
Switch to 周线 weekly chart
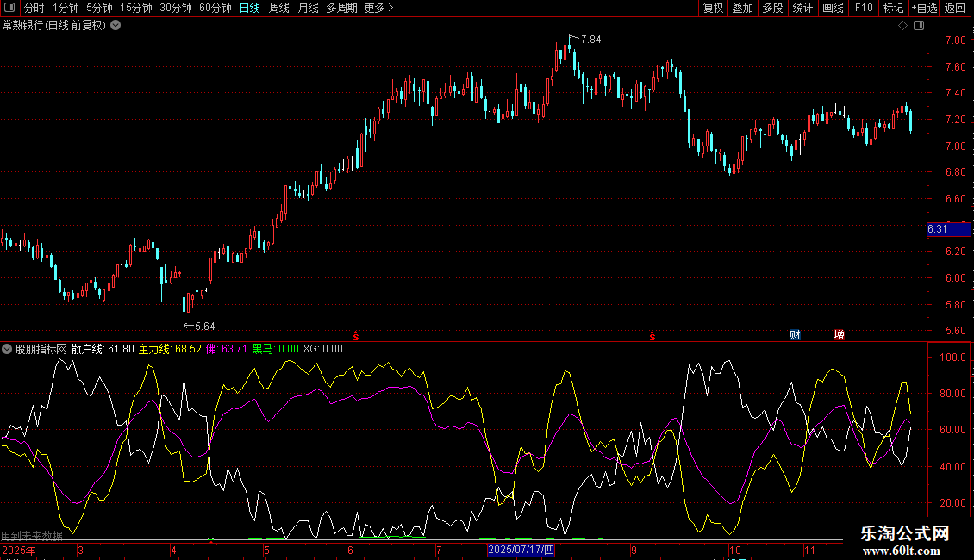[x=279, y=8]
